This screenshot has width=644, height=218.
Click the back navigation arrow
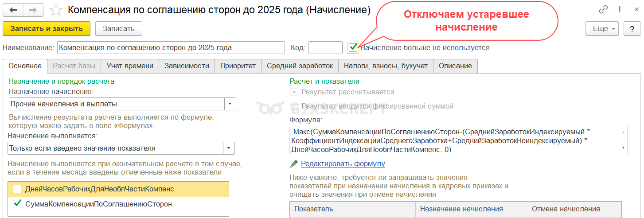coord(13,10)
